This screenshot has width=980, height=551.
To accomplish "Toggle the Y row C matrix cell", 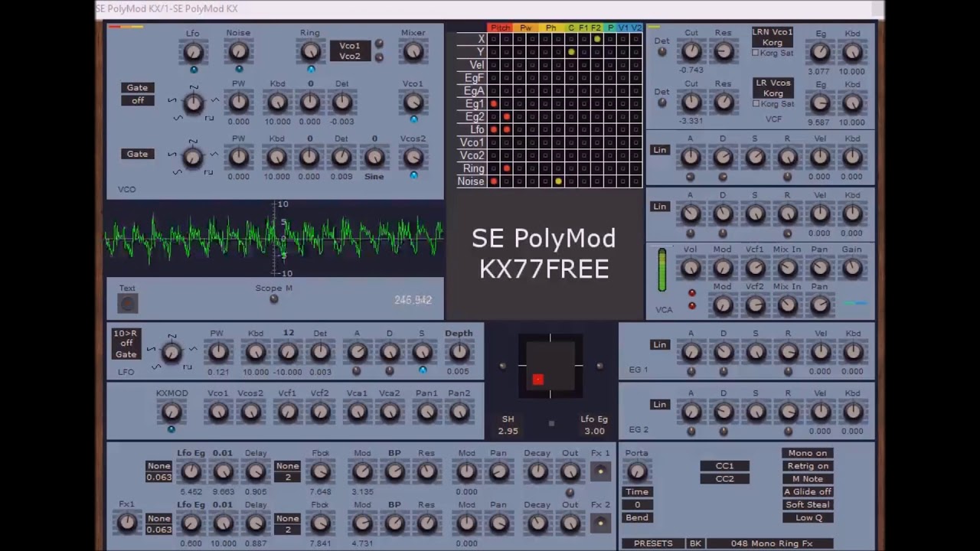I will (x=571, y=52).
